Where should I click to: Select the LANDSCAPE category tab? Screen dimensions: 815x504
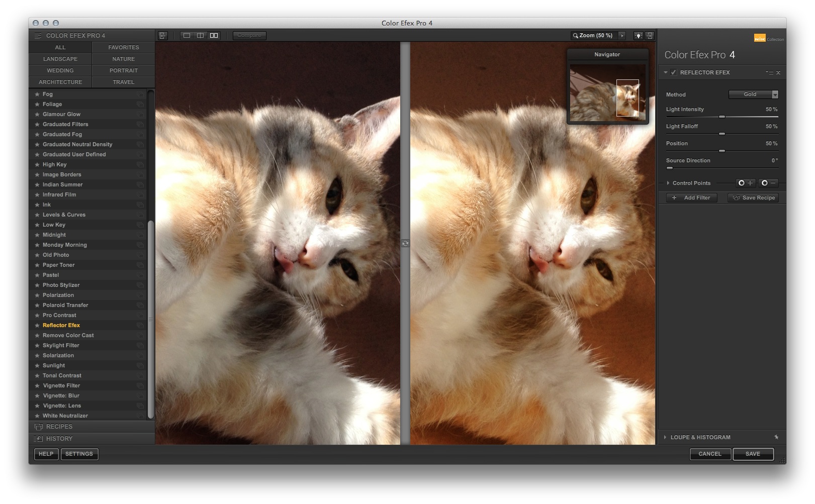click(x=60, y=59)
